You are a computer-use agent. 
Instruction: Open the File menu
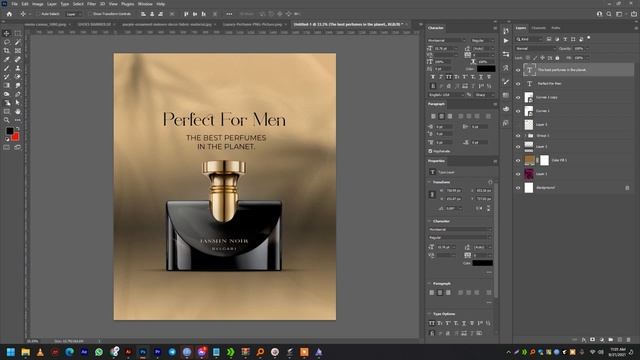14,4
